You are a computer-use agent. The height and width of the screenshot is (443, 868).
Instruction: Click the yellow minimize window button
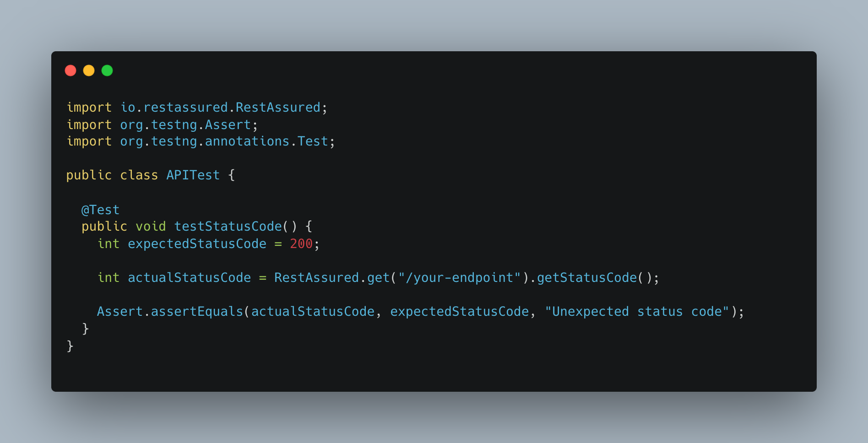point(89,70)
